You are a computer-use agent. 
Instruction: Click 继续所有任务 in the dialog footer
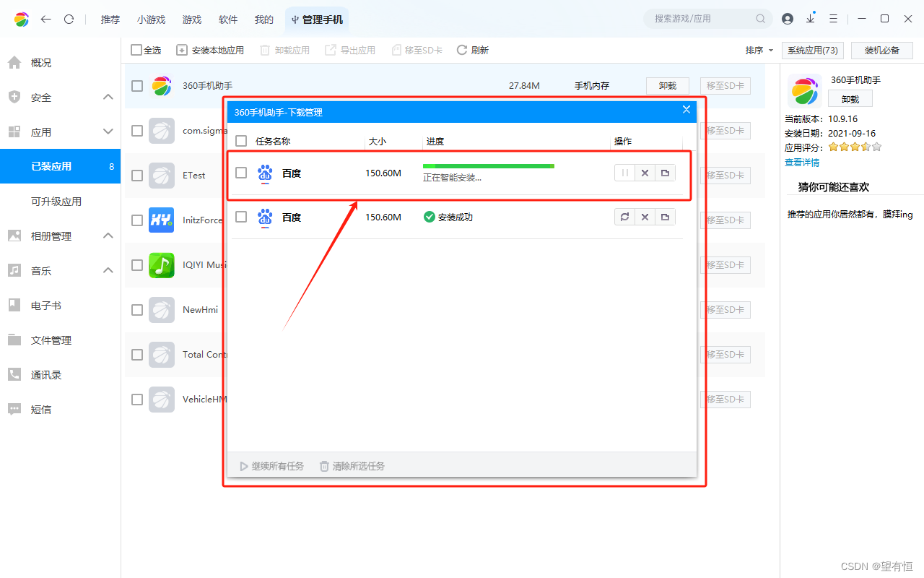click(272, 466)
